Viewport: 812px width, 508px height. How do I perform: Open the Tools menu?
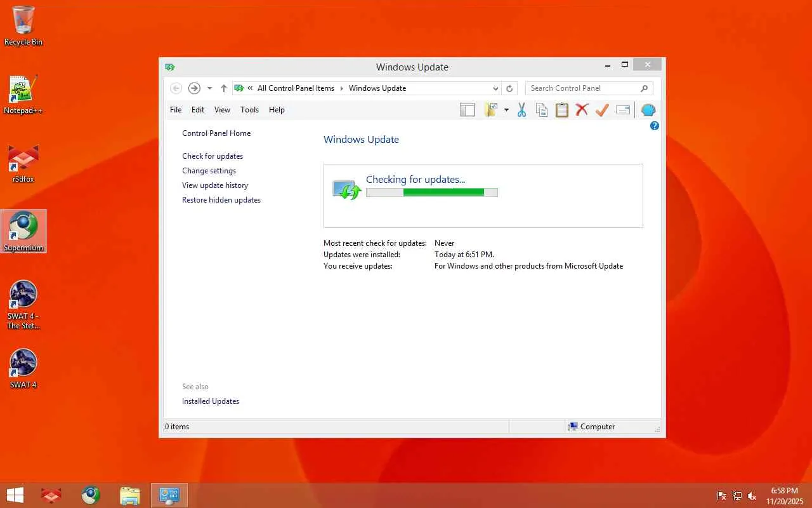coord(249,110)
